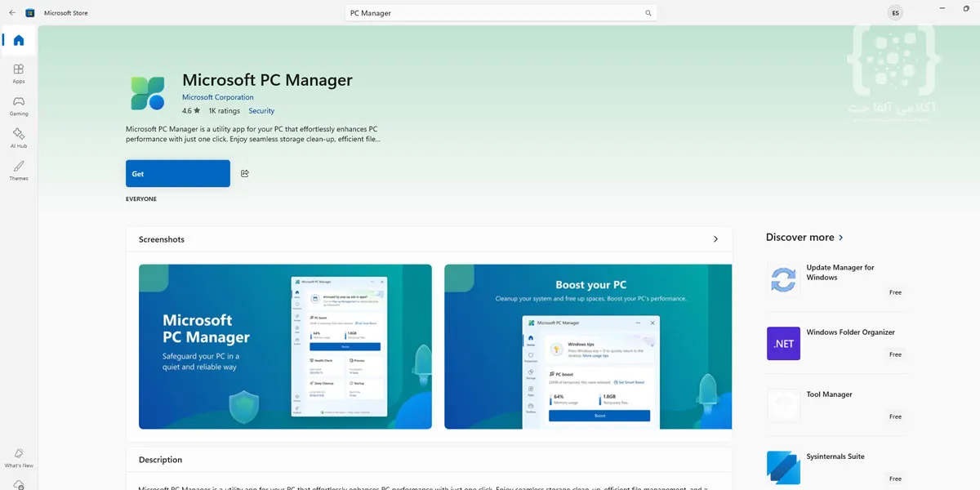Click Free label under Windows Folder Organizer
This screenshot has width=980, height=490.
tap(896, 354)
